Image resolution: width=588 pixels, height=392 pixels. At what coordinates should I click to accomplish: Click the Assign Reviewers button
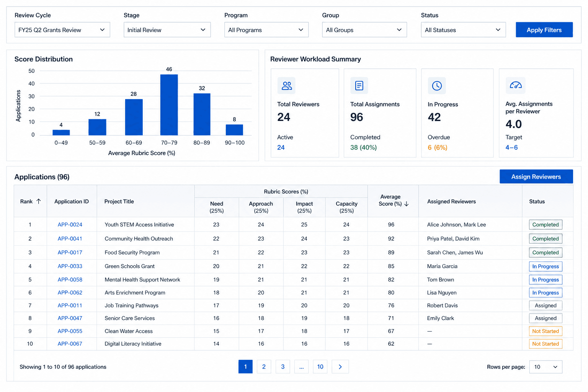(536, 176)
